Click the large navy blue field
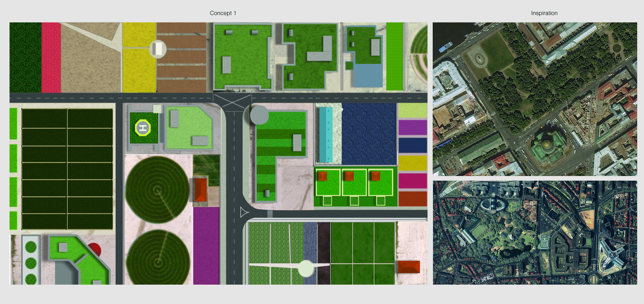Screen dimensions: 644x304 tap(369, 134)
